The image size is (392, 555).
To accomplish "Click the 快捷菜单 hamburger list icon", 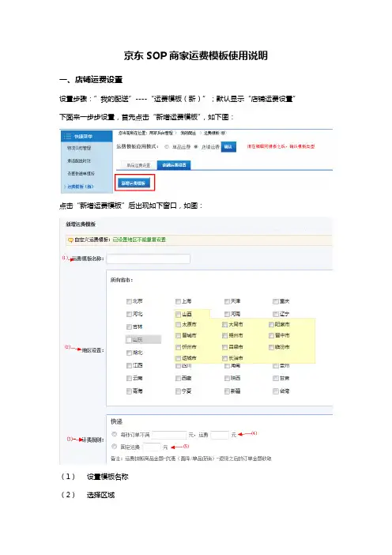I will (68, 136).
